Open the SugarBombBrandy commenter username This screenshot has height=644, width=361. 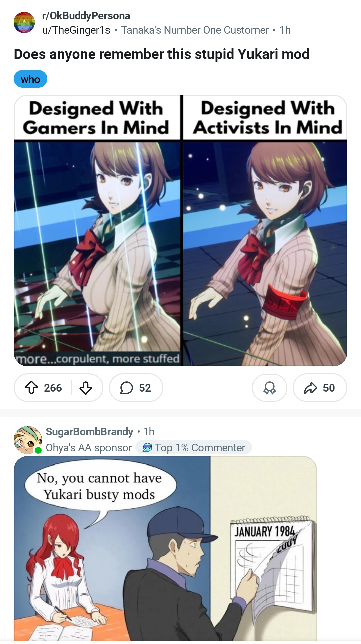pyautogui.click(x=89, y=432)
